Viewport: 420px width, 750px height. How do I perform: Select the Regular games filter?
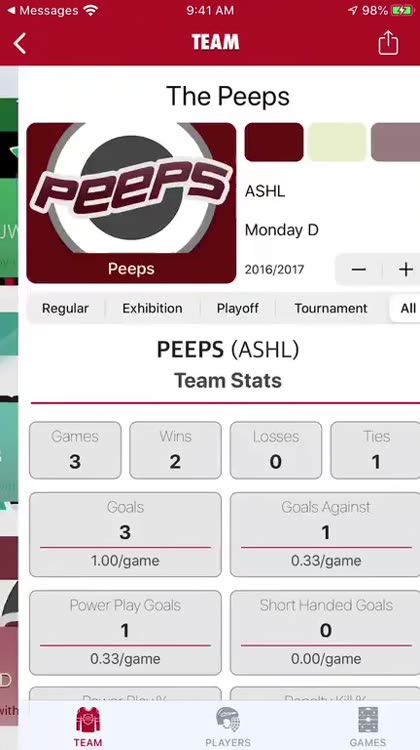[65, 308]
